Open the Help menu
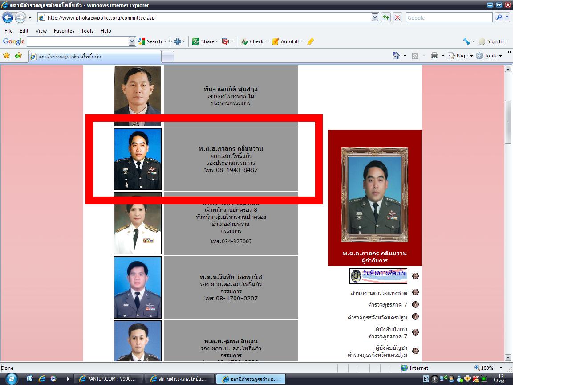The width and height of the screenshot is (588, 385). pos(105,31)
